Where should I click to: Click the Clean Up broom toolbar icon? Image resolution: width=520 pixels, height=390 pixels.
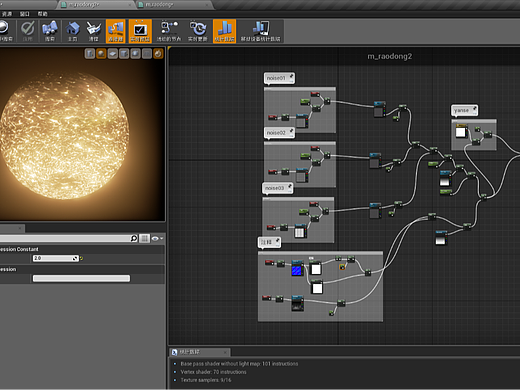[94, 31]
